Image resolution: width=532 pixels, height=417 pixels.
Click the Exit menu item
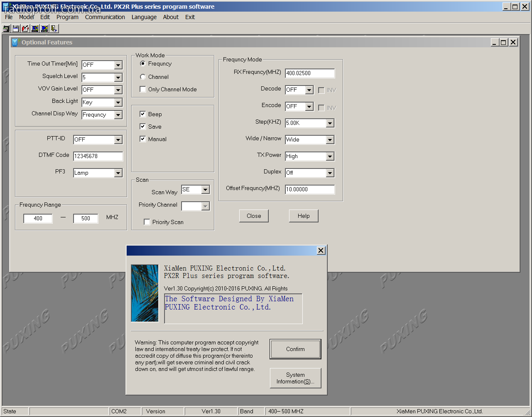[x=190, y=17]
